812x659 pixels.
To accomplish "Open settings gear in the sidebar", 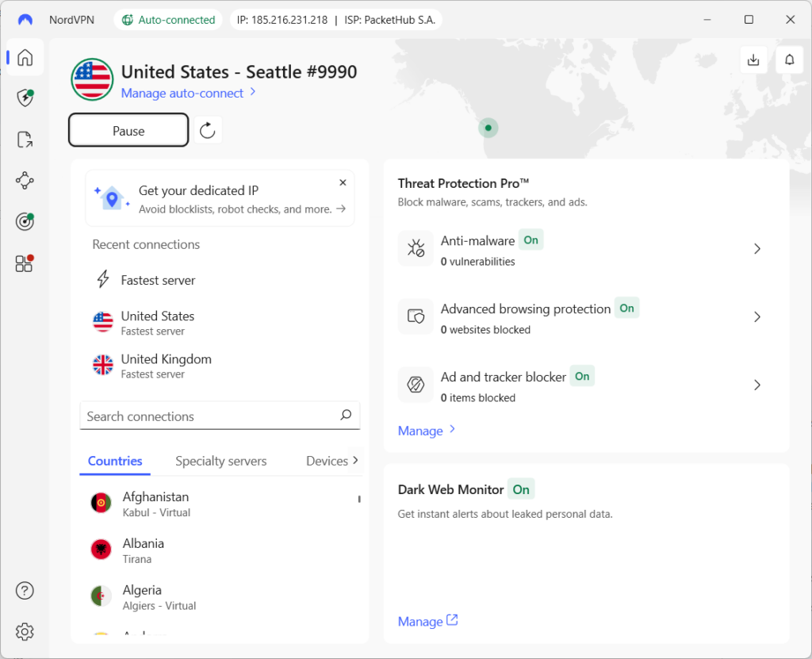I will coord(25,631).
